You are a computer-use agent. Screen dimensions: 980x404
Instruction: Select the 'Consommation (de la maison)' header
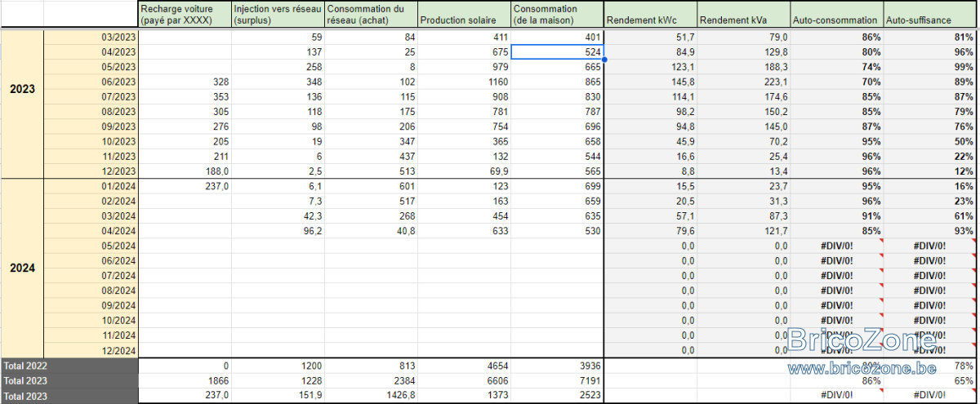[557, 14]
